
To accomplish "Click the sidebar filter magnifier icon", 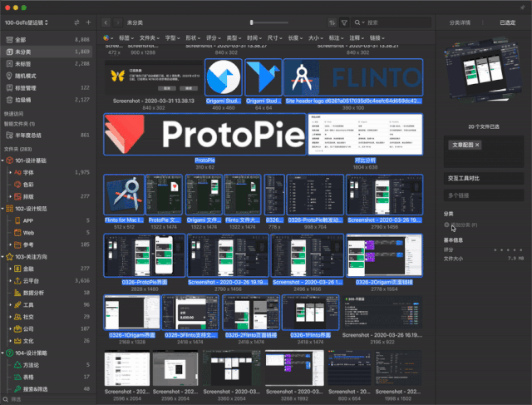I will coord(6,399).
